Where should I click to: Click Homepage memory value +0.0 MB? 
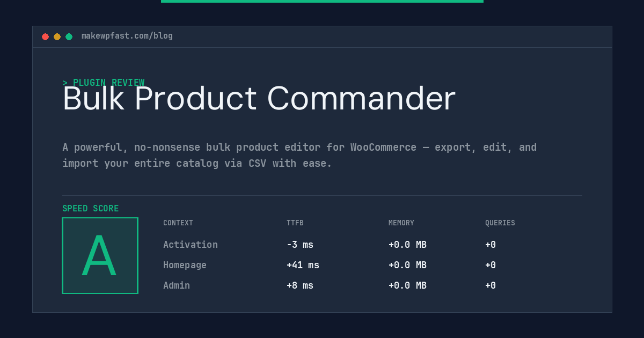click(407, 265)
